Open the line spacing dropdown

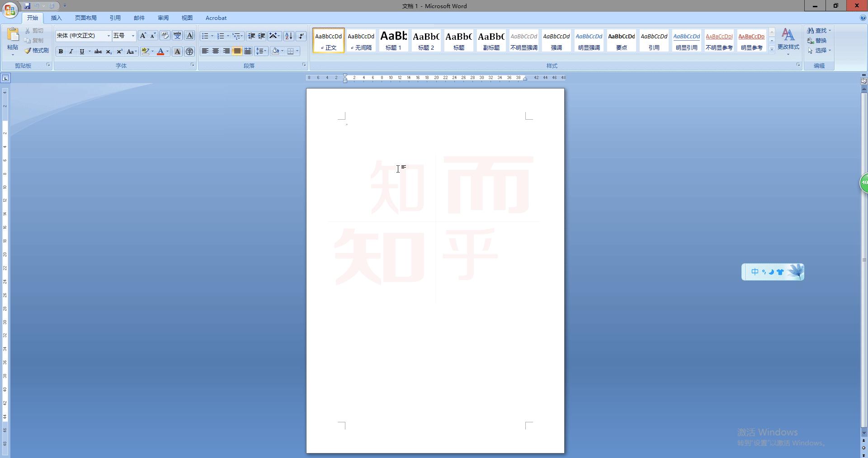click(x=261, y=51)
